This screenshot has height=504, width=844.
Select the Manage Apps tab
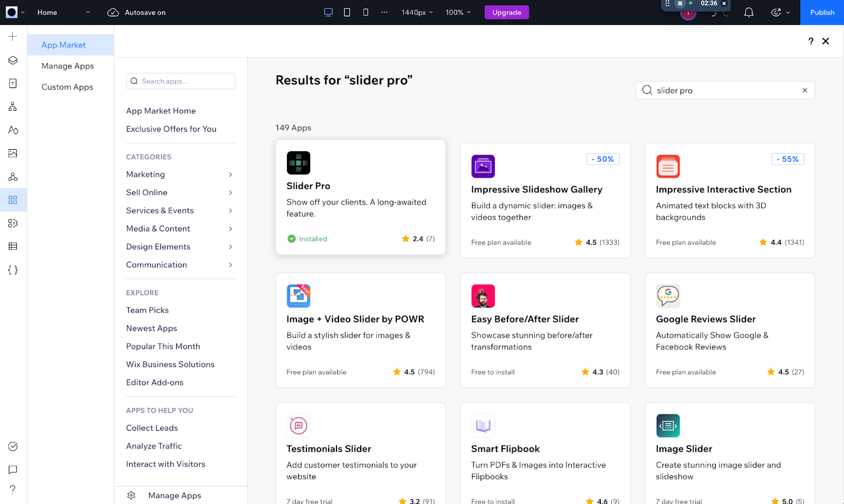pyautogui.click(x=71, y=66)
